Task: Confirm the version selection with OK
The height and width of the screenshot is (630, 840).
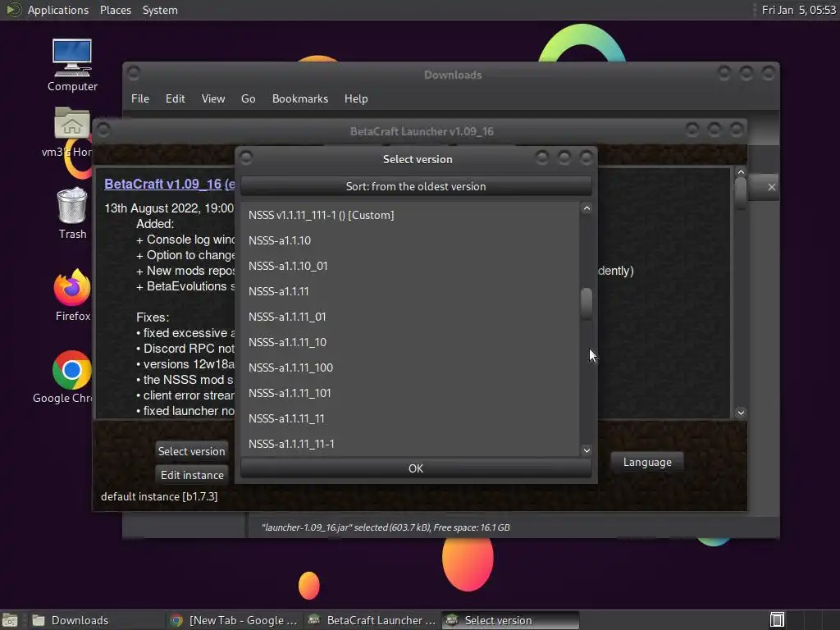Action: [416, 468]
